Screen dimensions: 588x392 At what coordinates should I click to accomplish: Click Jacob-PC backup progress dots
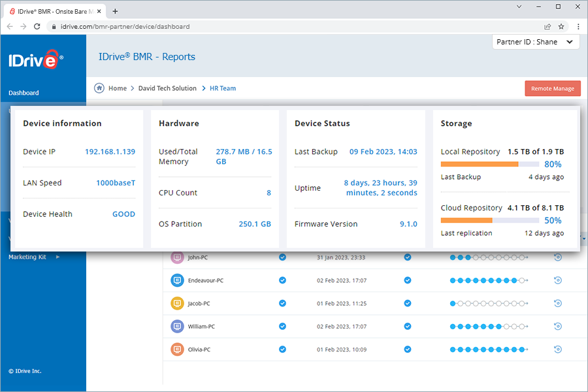(x=489, y=303)
